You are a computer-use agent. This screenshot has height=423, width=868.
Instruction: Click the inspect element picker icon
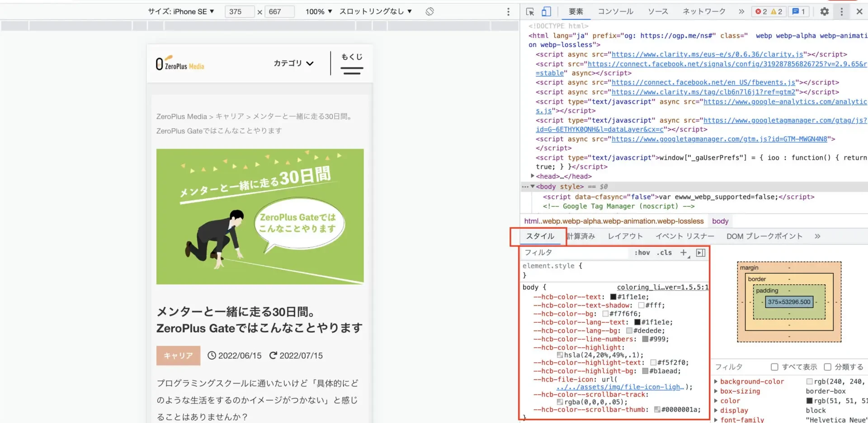tap(530, 12)
